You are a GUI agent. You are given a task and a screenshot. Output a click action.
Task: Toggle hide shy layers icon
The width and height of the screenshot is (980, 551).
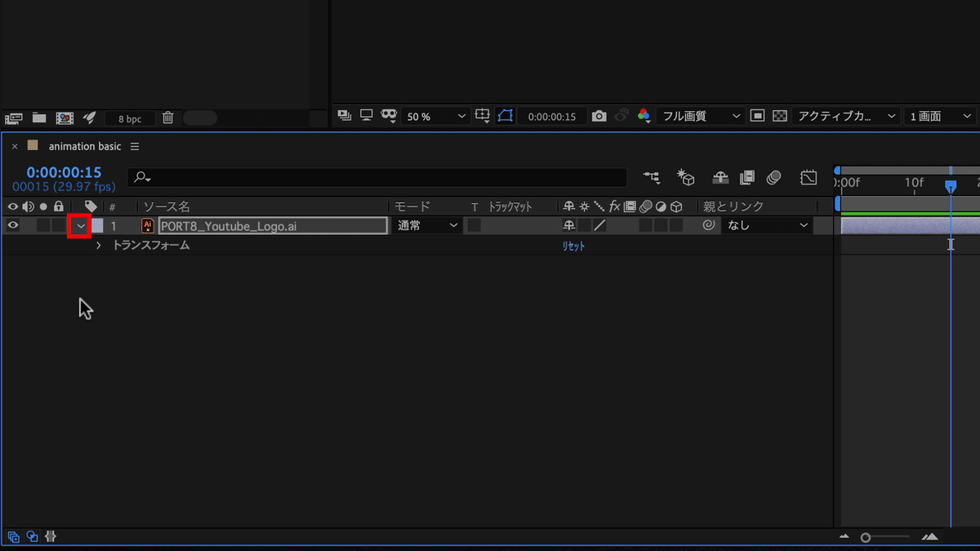coord(720,177)
